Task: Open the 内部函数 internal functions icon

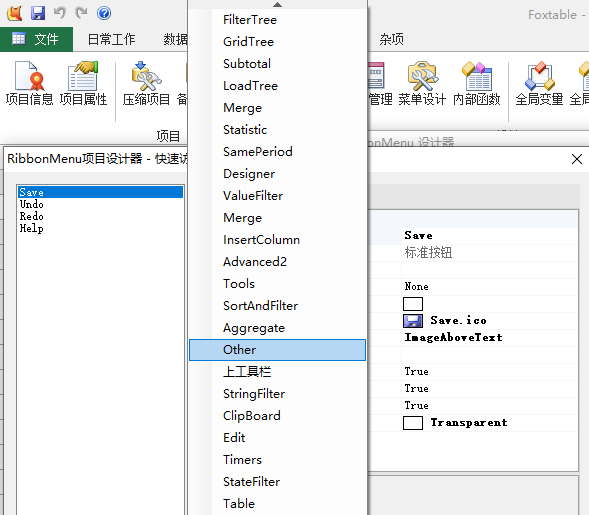Action: point(477,83)
